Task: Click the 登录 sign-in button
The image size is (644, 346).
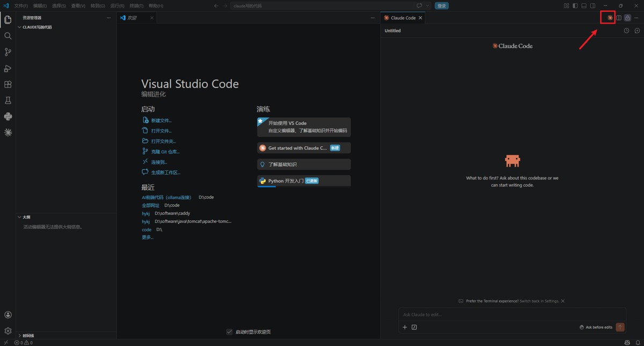Action: point(442,6)
